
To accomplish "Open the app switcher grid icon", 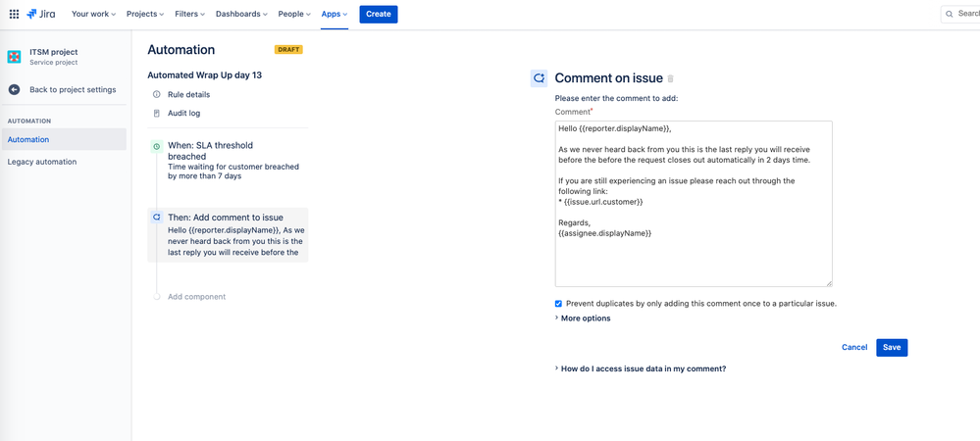I will [x=14, y=14].
